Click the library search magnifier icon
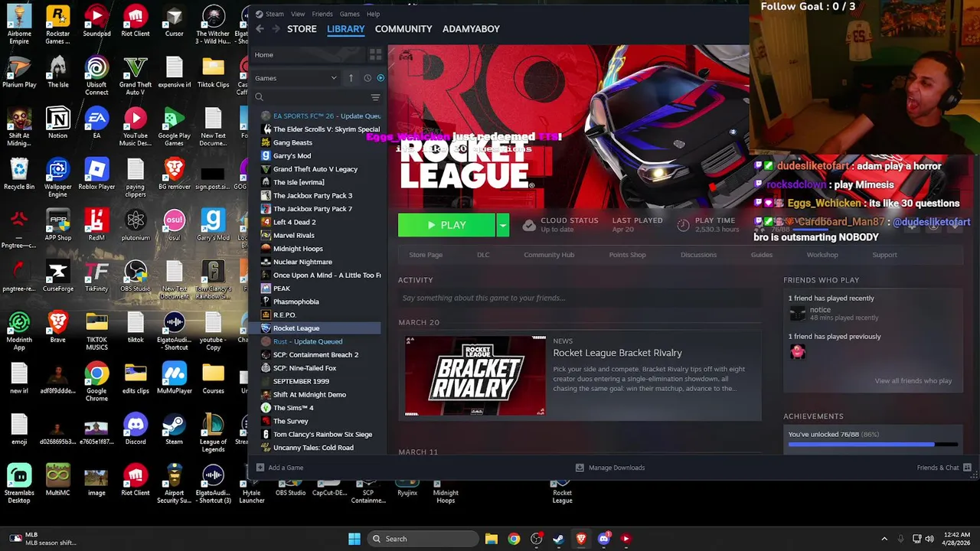This screenshot has height=551, width=980. pyautogui.click(x=259, y=97)
